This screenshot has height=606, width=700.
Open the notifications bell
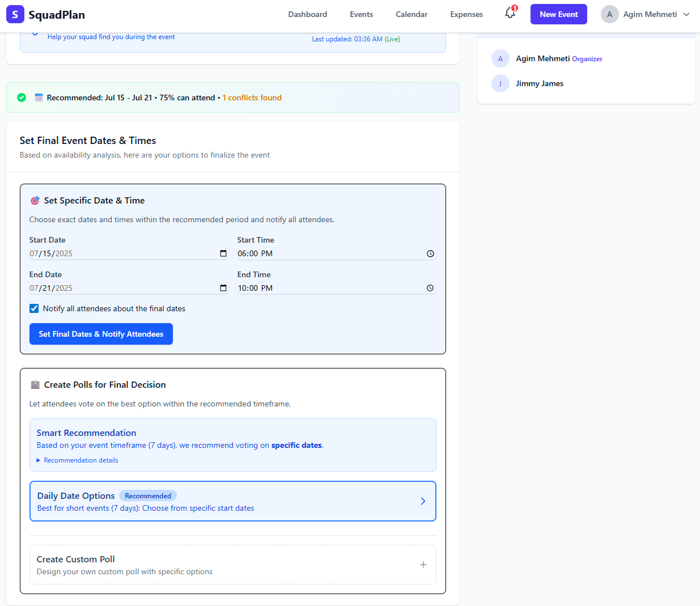tap(510, 14)
